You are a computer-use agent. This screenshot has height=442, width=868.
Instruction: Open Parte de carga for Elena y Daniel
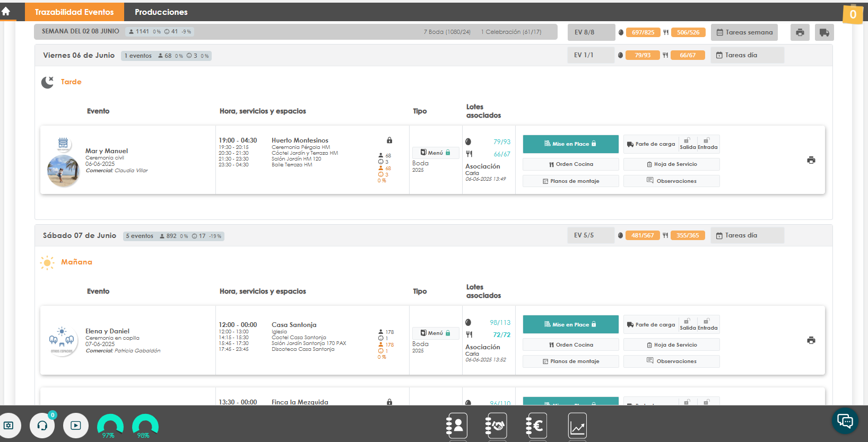(651, 324)
